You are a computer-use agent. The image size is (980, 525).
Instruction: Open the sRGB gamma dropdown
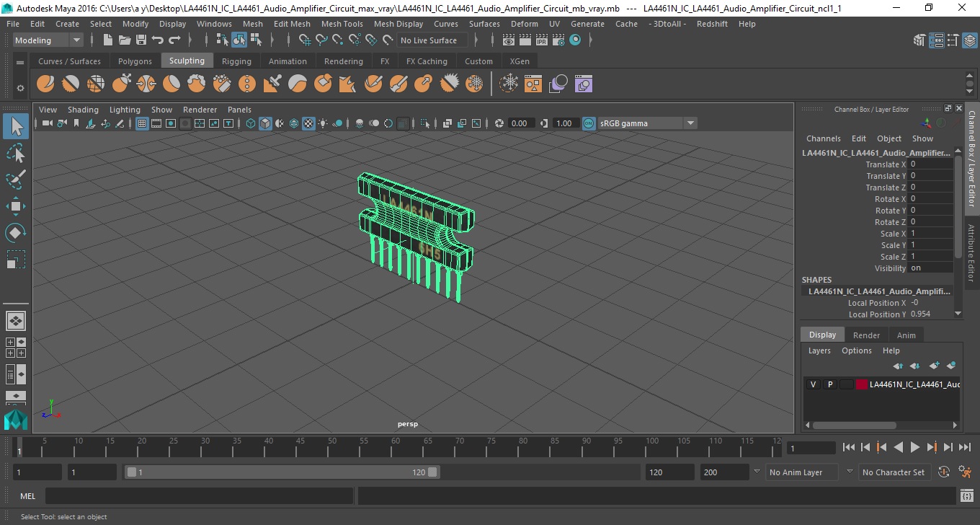pos(647,123)
